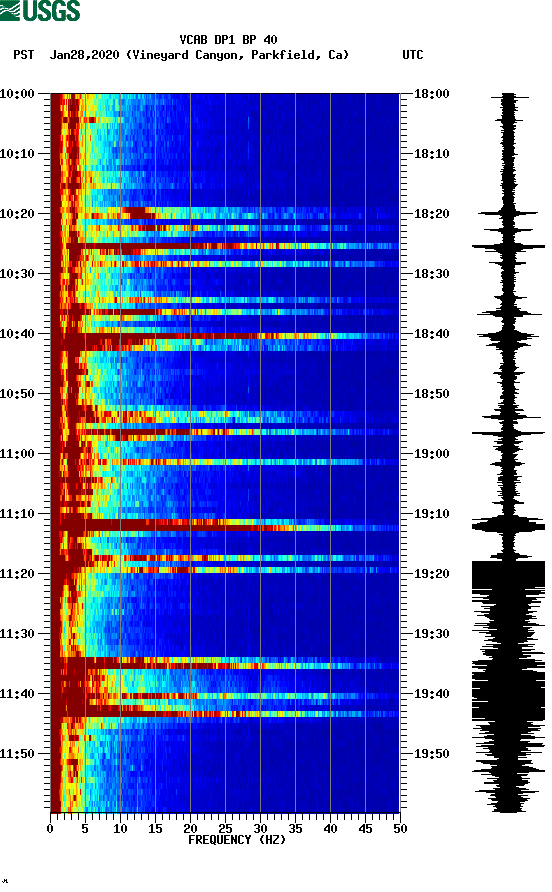Click the 30 Hz frequency axis label

[260, 828]
